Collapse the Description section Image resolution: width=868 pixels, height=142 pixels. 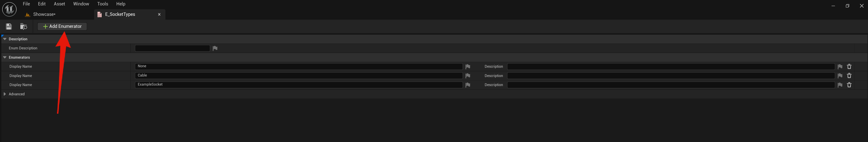(5, 39)
